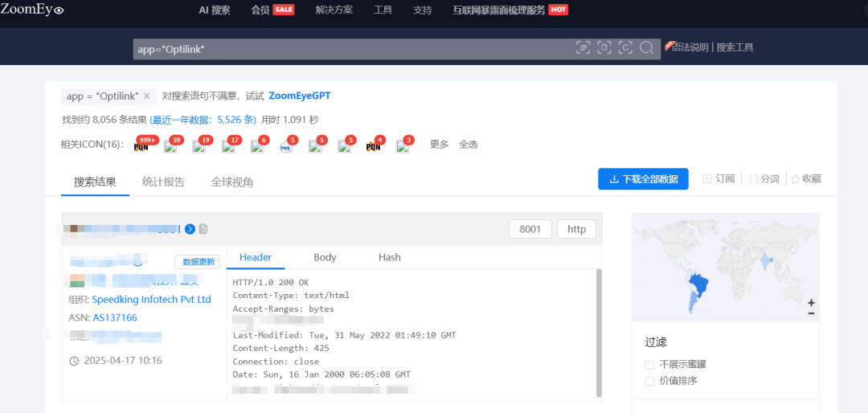
Task: Switch to 全球视角 tab
Action: 232,182
